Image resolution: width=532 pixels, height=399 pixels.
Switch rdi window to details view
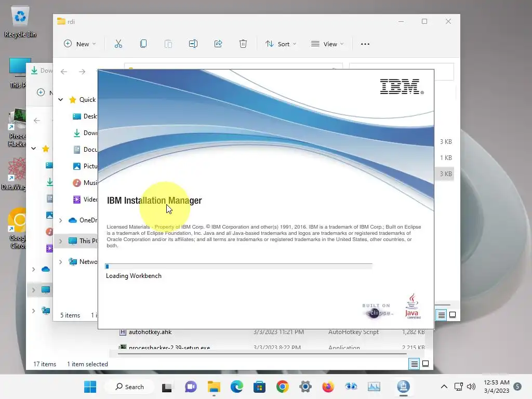coord(442,315)
